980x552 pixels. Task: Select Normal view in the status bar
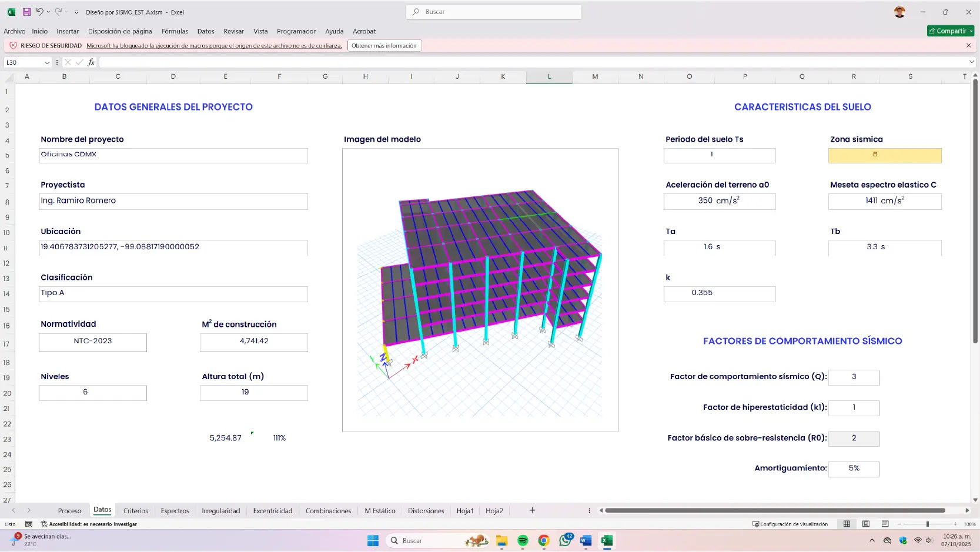847,524
